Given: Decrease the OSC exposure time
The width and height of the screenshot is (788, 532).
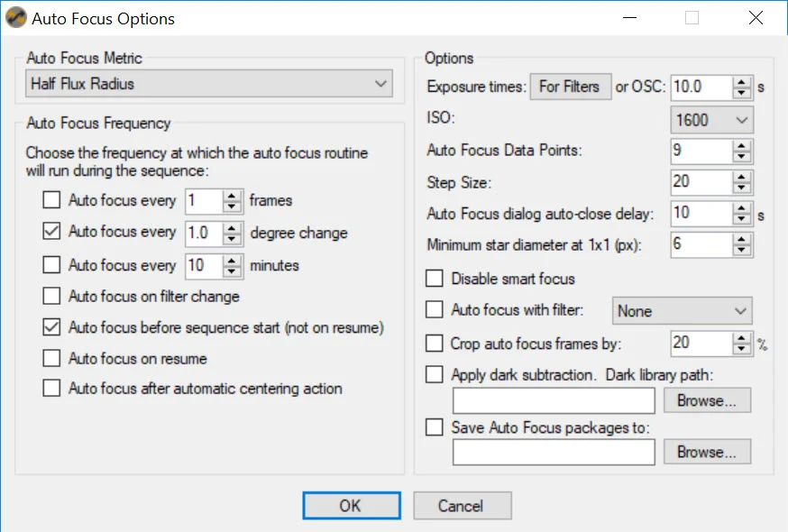Looking at the screenshot, I should click(742, 93).
